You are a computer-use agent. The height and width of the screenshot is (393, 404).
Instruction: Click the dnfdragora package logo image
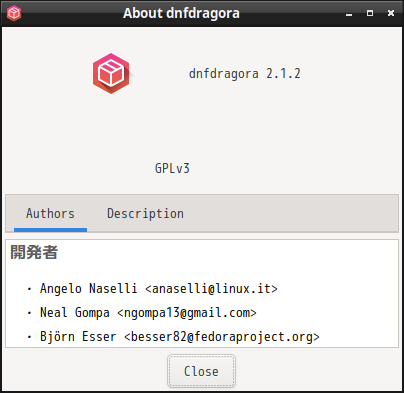tap(111, 74)
